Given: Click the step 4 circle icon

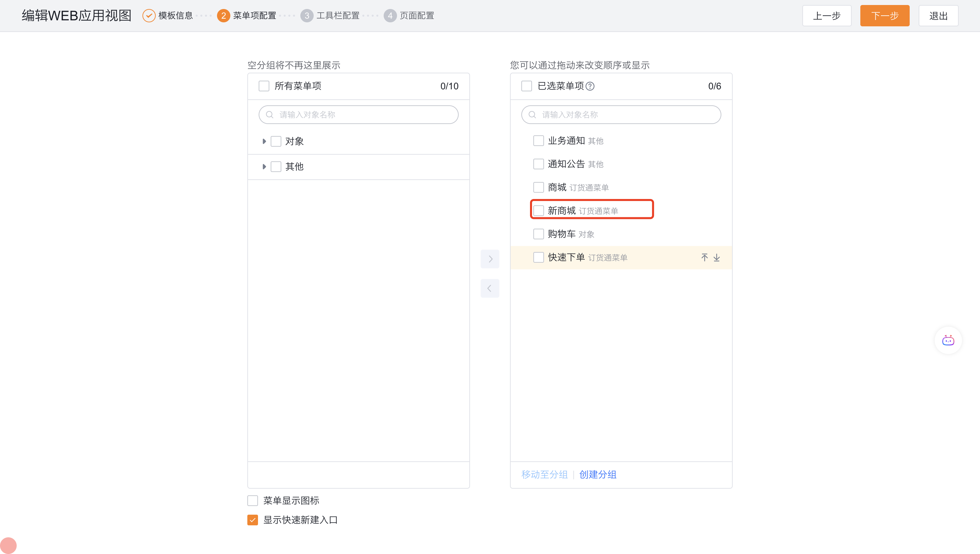Looking at the screenshot, I should click(x=390, y=16).
